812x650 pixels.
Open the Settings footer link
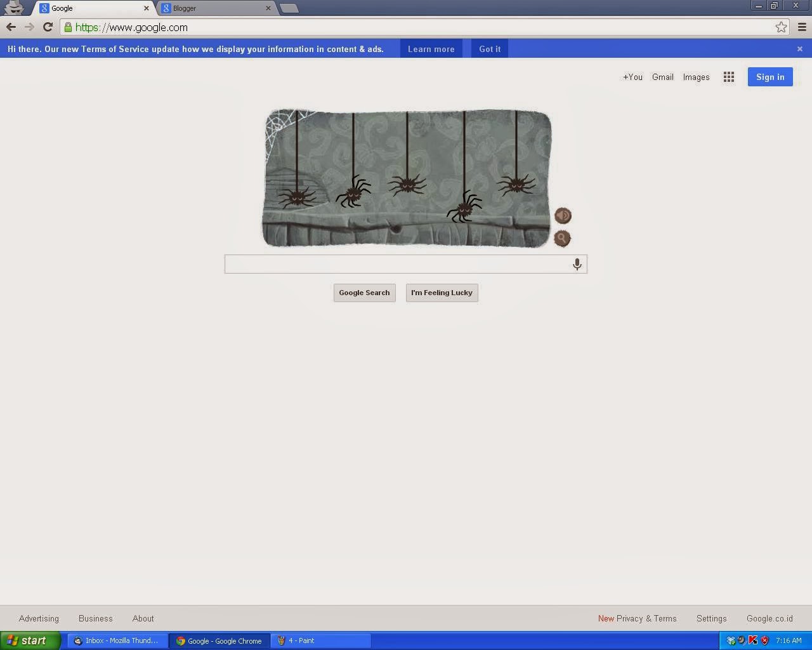pos(711,618)
